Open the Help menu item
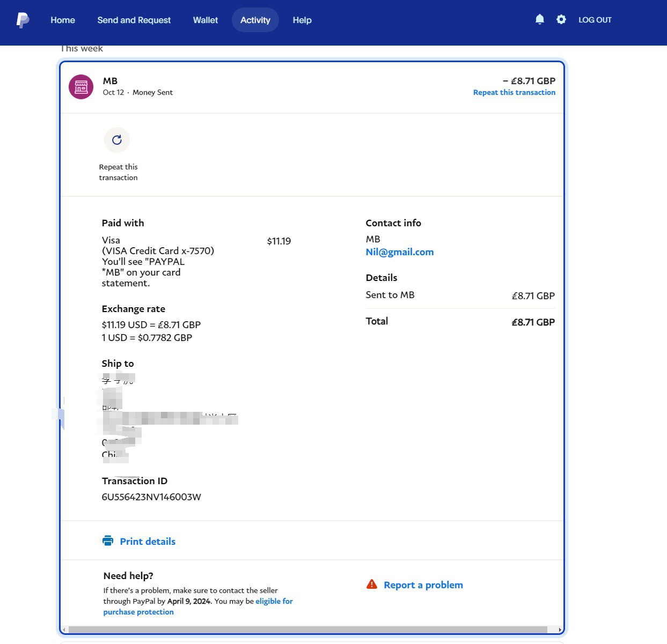667x644 pixels. point(302,20)
